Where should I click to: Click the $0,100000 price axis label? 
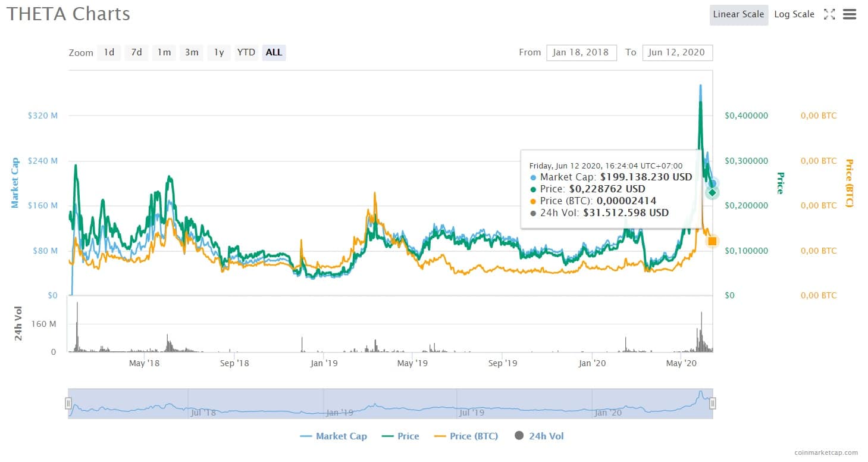[x=747, y=251]
